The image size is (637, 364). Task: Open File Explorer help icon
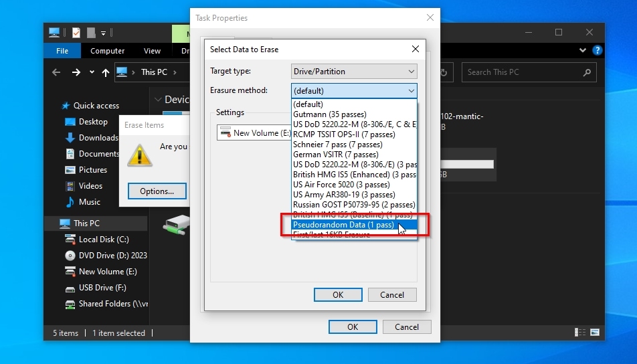(597, 50)
